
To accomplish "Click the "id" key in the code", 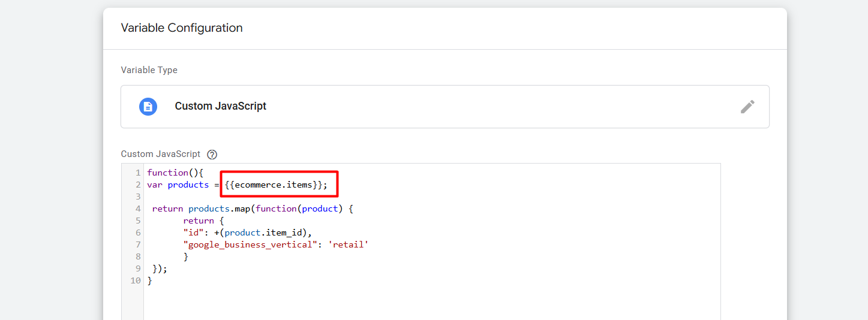I will 191,233.
